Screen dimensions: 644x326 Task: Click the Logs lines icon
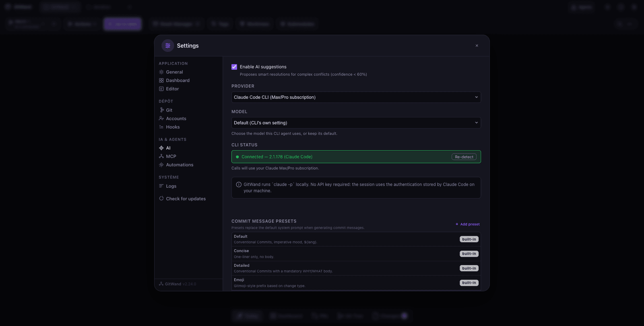coord(161,186)
